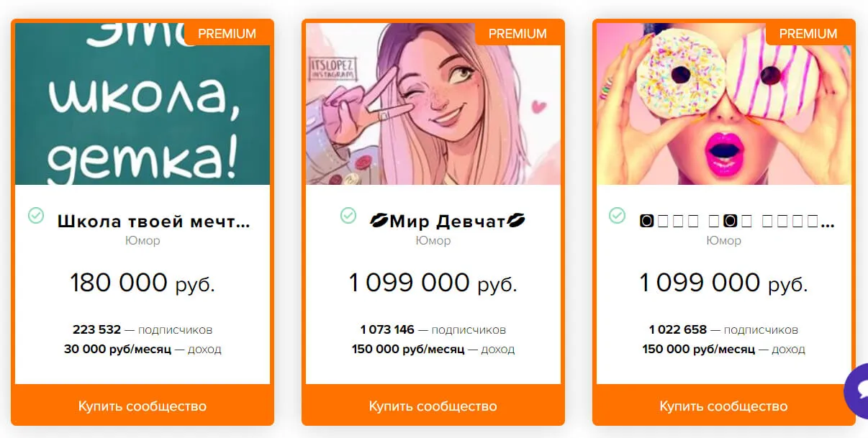This screenshot has height=438, width=868.
Task: Click verified checkmark on the donut community card
Action: (617, 215)
